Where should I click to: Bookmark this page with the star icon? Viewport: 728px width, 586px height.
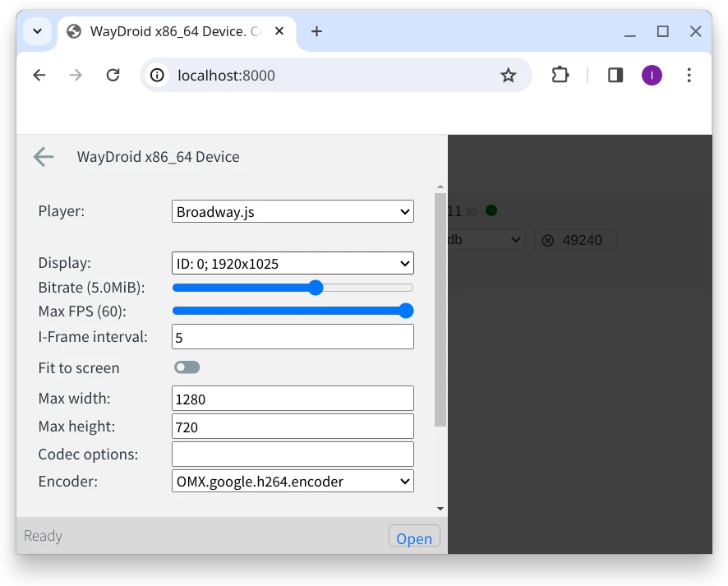(508, 76)
